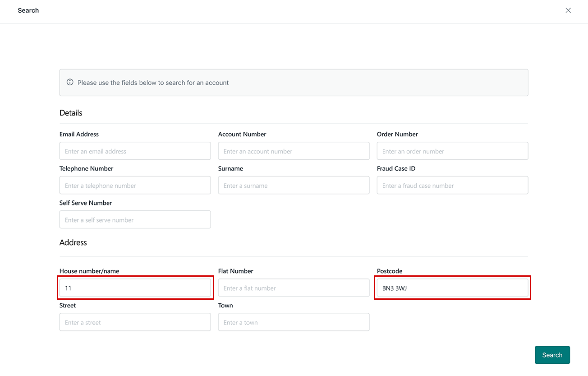Viewport: 588px width, 376px height.
Task: Close the Search dialog with X icon
Action: tap(568, 10)
